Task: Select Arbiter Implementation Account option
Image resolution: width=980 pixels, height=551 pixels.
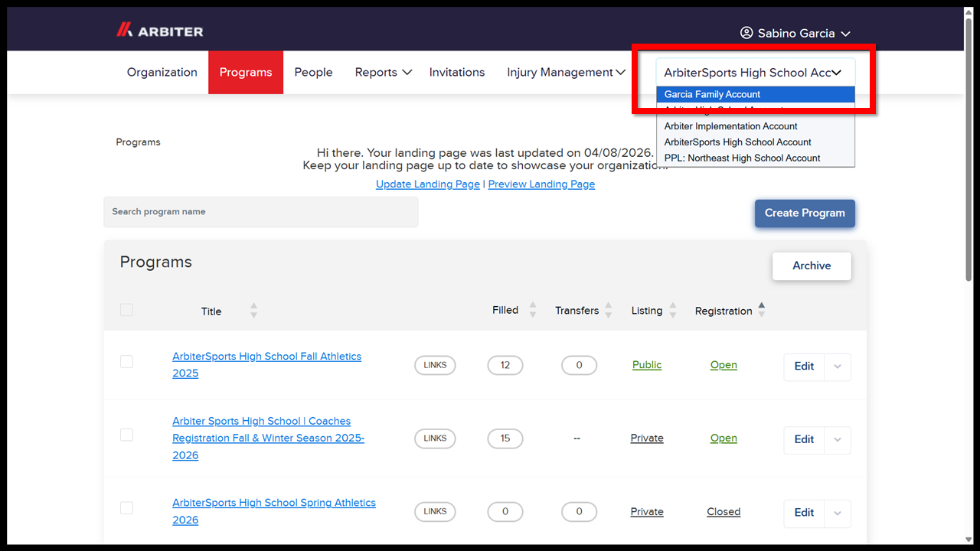Action: tap(756, 126)
